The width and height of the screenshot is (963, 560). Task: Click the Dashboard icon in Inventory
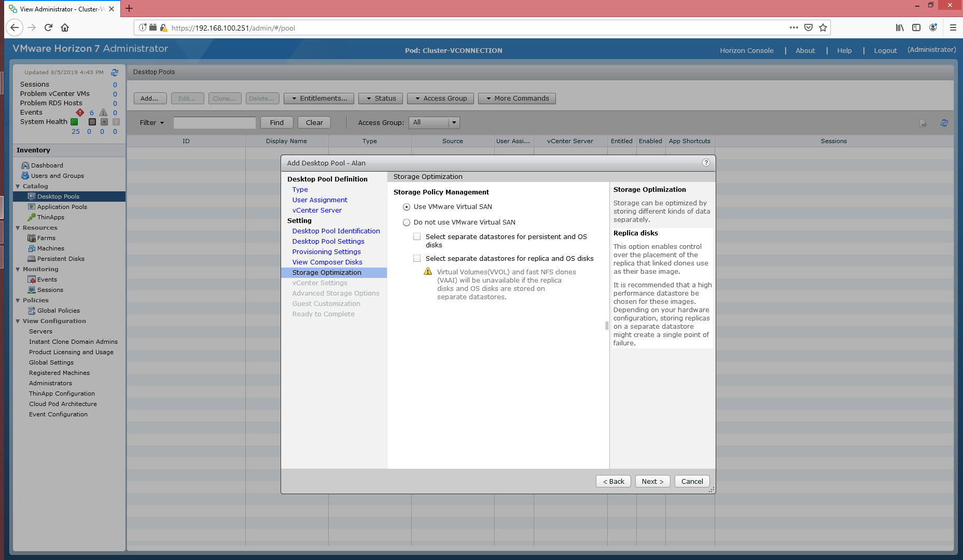pyautogui.click(x=25, y=165)
